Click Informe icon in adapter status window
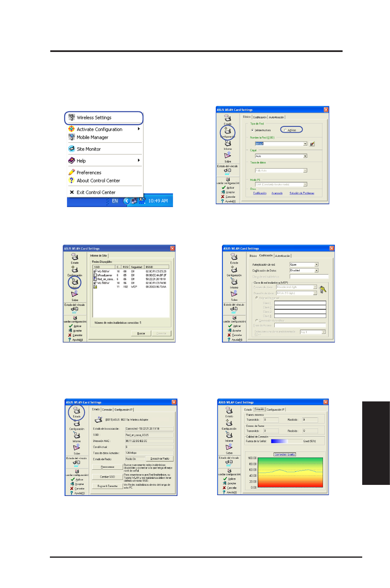The width and height of the screenshot is (390, 588). (76, 437)
